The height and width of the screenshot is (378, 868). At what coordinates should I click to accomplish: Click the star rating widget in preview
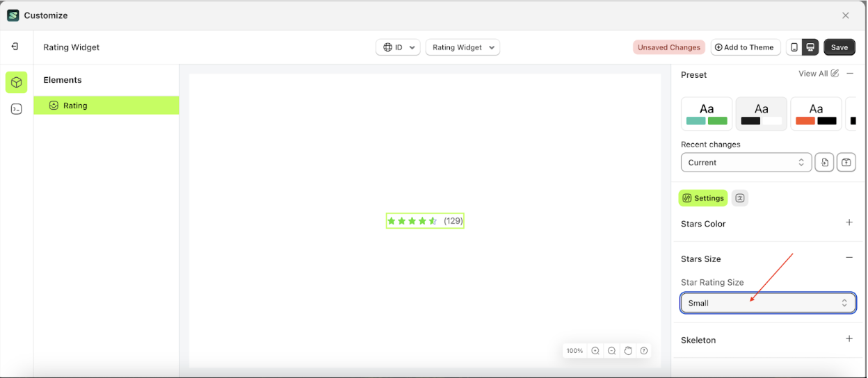425,221
